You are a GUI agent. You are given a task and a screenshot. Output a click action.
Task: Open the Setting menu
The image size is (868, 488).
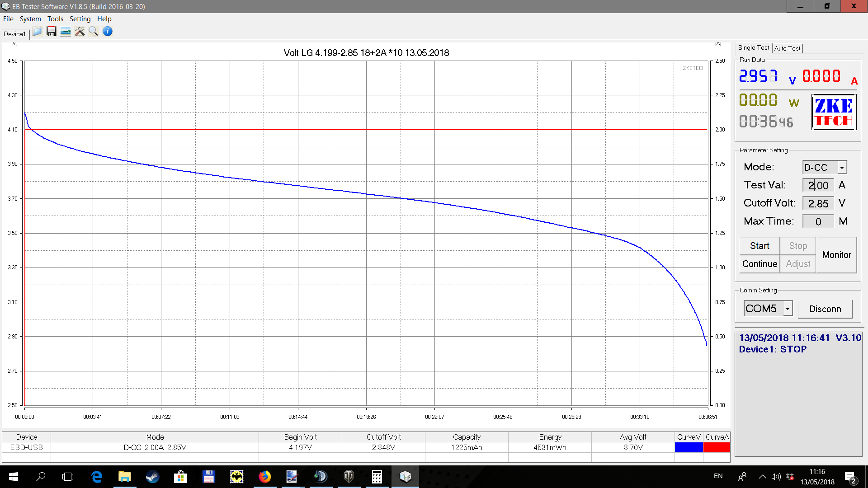tap(80, 19)
